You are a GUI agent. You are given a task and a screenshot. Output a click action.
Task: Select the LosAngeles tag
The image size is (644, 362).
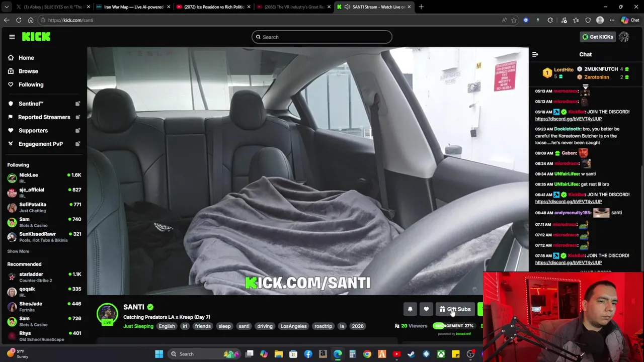(293, 326)
